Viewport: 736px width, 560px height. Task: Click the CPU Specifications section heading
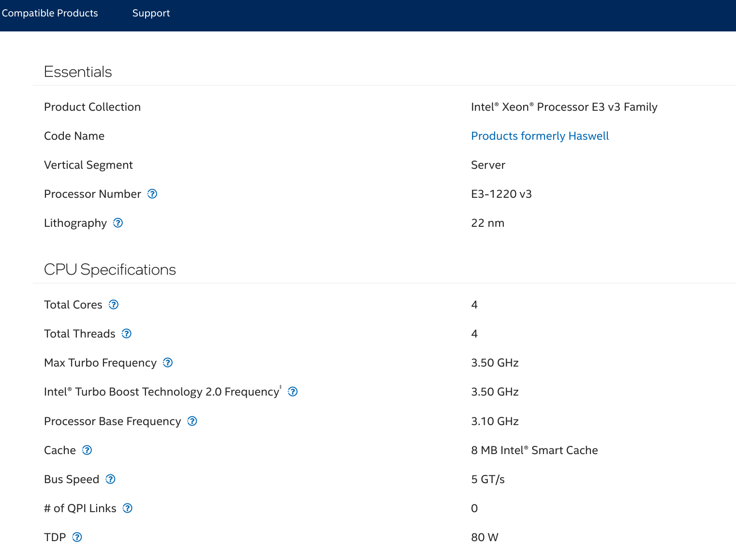click(x=110, y=269)
